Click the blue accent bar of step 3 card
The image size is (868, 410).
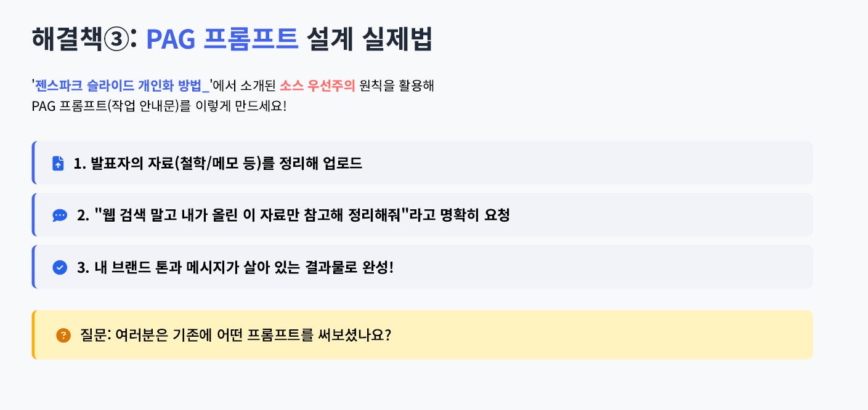[x=34, y=267]
